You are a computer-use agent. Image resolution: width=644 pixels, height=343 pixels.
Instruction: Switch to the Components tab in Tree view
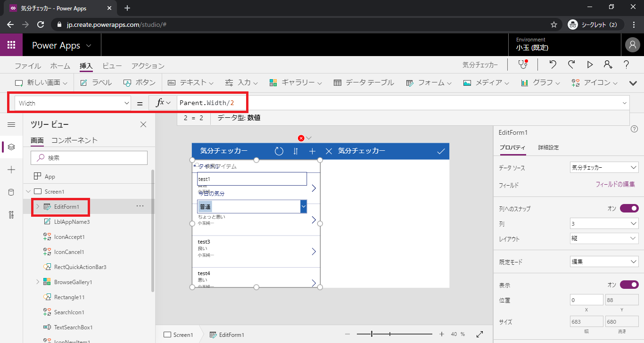click(x=74, y=140)
